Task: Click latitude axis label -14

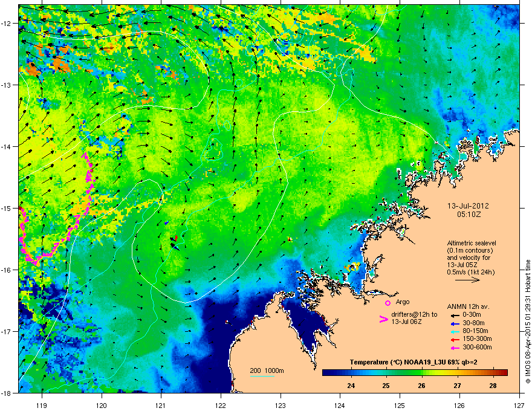Action: 6,146
